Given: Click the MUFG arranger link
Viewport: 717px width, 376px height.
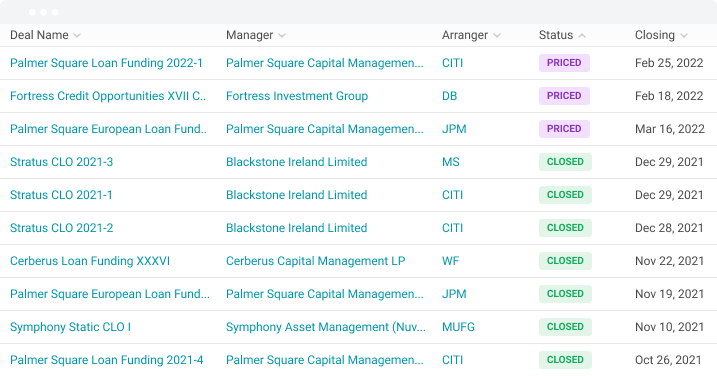Looking at the screenshot, I should pyautogui.click(x=458, y=327).
